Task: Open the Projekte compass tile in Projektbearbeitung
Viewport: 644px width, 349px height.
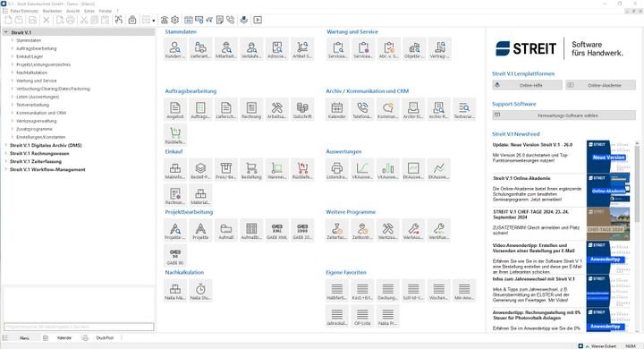Action: coord(200,231)
